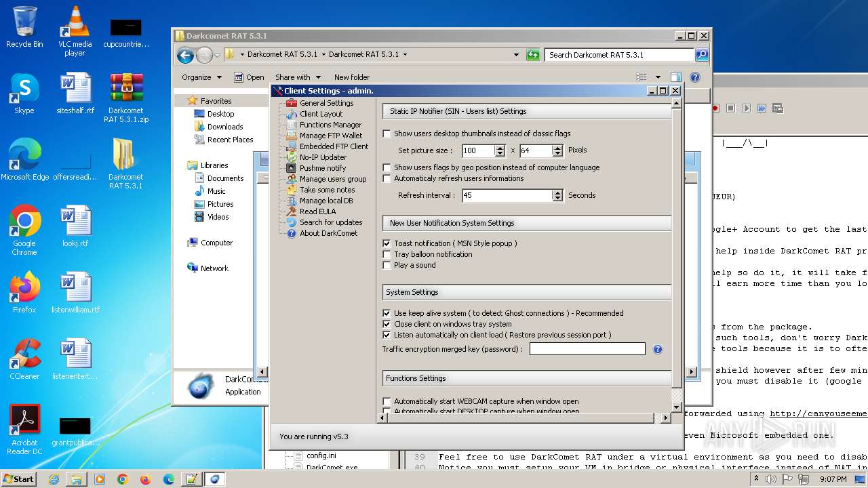The height and width of the screenshot is (488, 868).
Task: Enable flags by geo position checkbox
Action: (387, 167)
